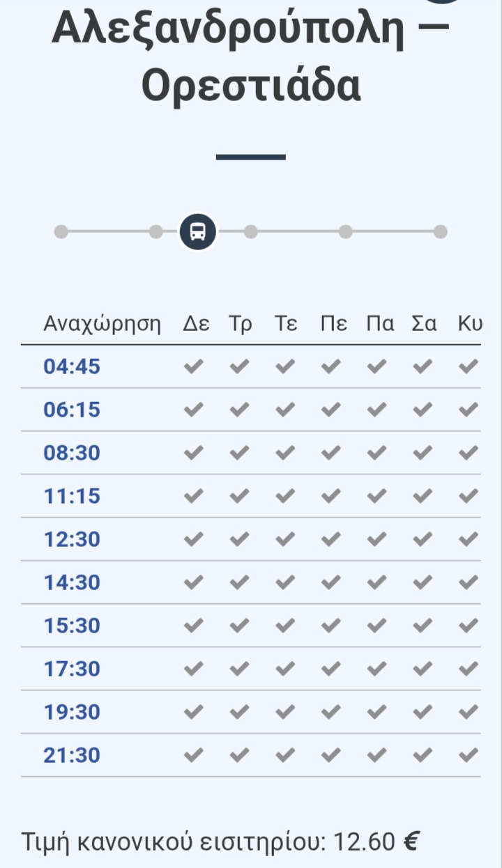Click Friday checkmark for 14:30 departure
This screenshot has width=502, height=868.
coord(376,582)
